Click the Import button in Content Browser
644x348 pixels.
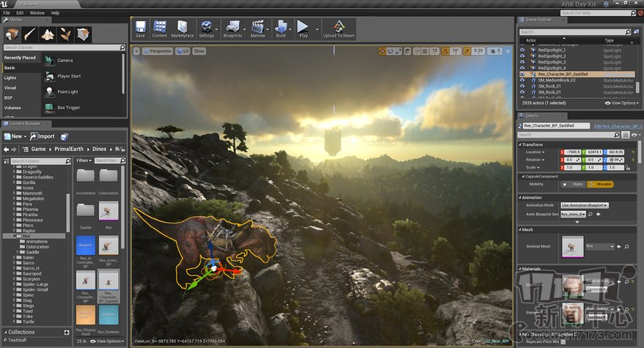[43, 136]
